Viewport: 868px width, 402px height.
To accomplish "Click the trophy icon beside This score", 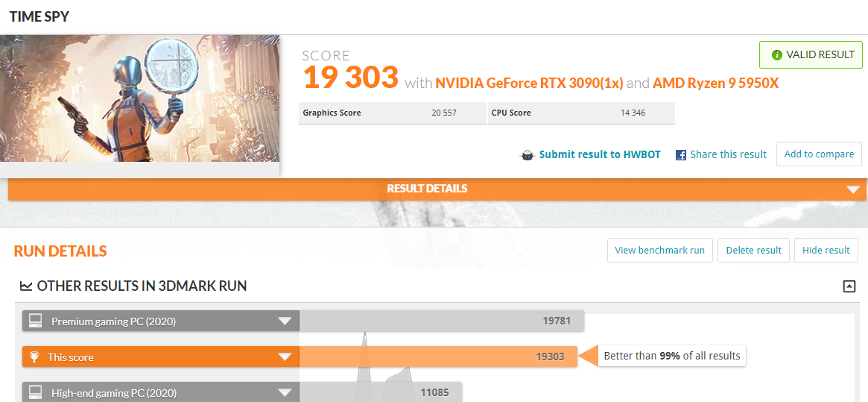I will tap(34, 357).
